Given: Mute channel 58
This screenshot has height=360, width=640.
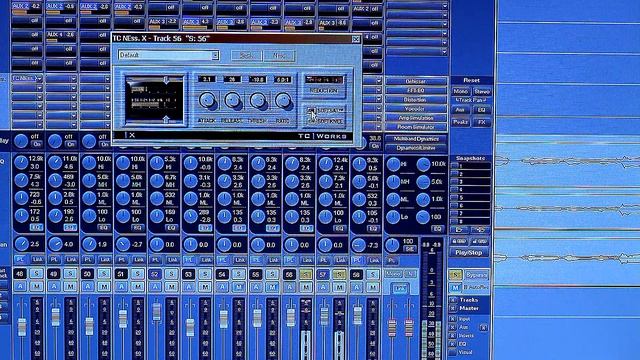Looking at the screenshot, I should click(373, 287).
